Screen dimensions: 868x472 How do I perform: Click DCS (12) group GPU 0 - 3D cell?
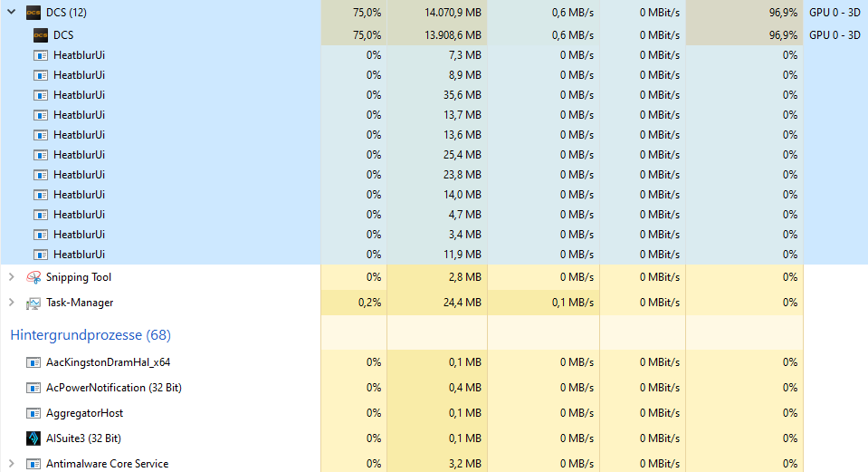tap(835, 12)
